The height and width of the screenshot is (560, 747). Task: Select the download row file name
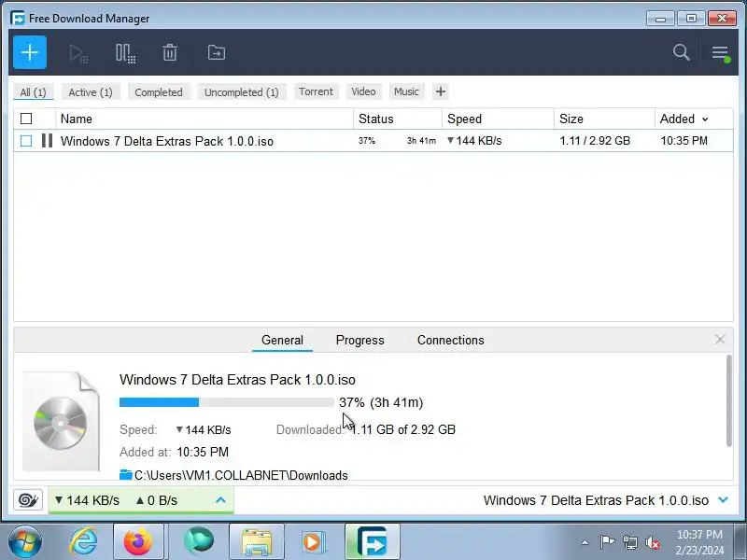167,141
